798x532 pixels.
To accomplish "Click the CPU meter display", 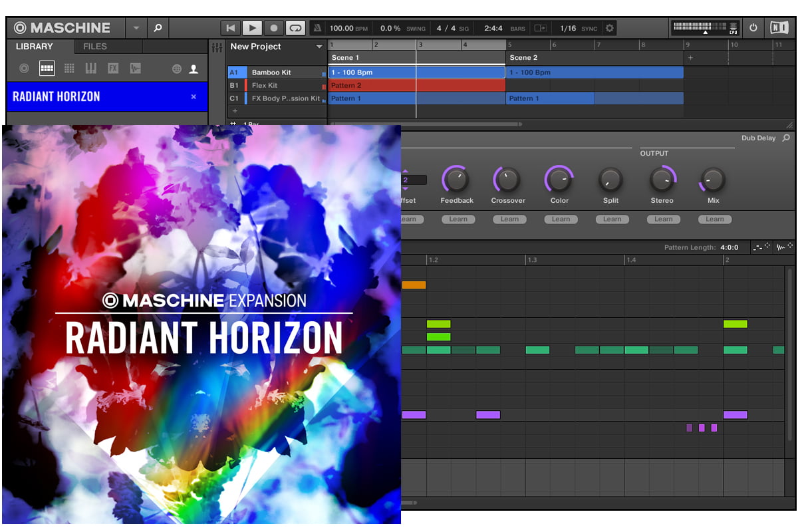I will [x=706, y=28].
